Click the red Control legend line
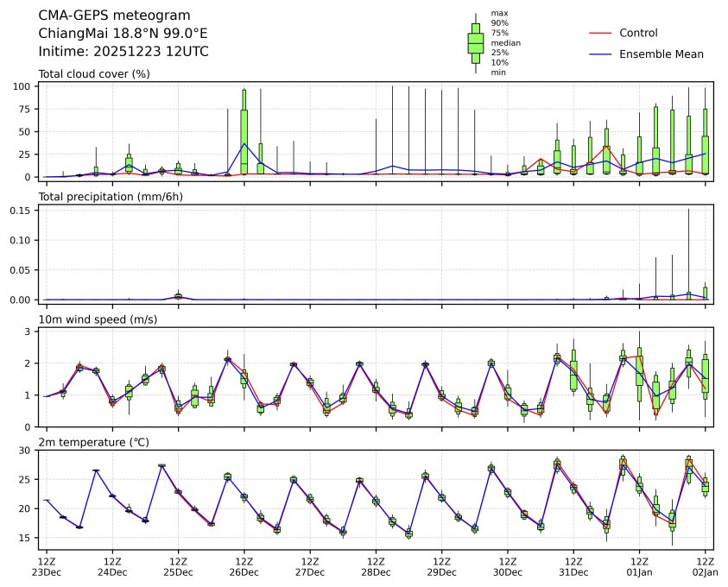728x587 pixels. 600,34
